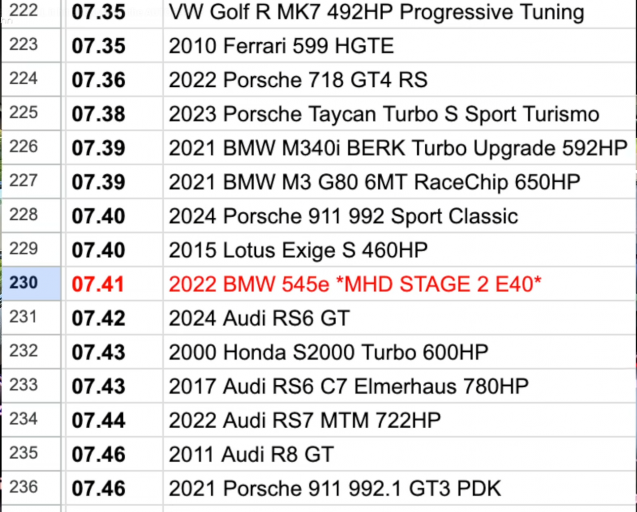Screen dimensions: 637x512
Task: Click cell 2022 Porsche 718 GT4 RS
Action: [x=400, y=79]
